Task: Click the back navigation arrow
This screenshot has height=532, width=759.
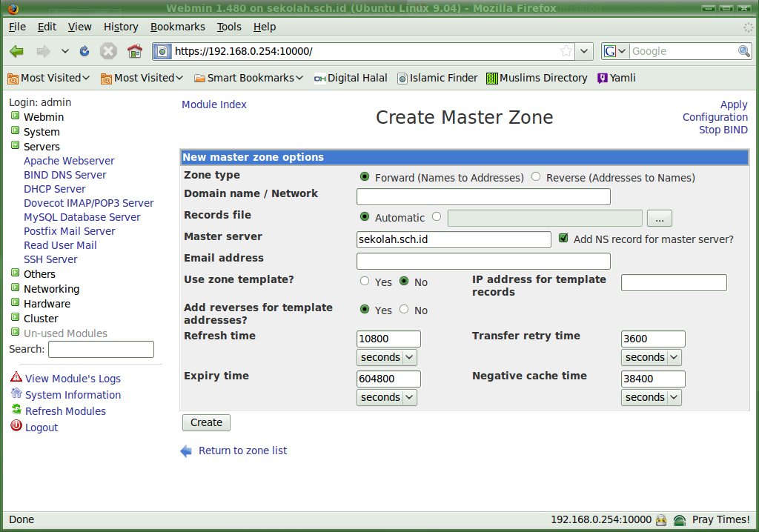Action: click(17, 51)
